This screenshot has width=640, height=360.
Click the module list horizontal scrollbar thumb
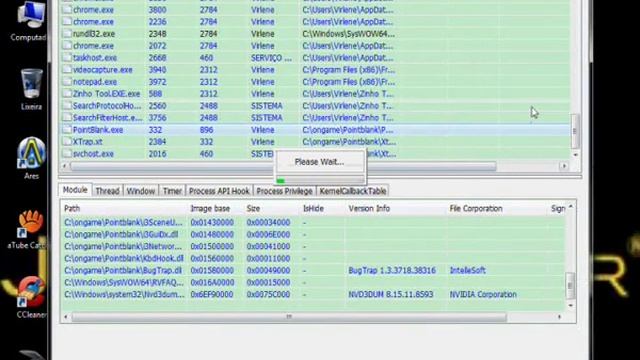point(289,317)
